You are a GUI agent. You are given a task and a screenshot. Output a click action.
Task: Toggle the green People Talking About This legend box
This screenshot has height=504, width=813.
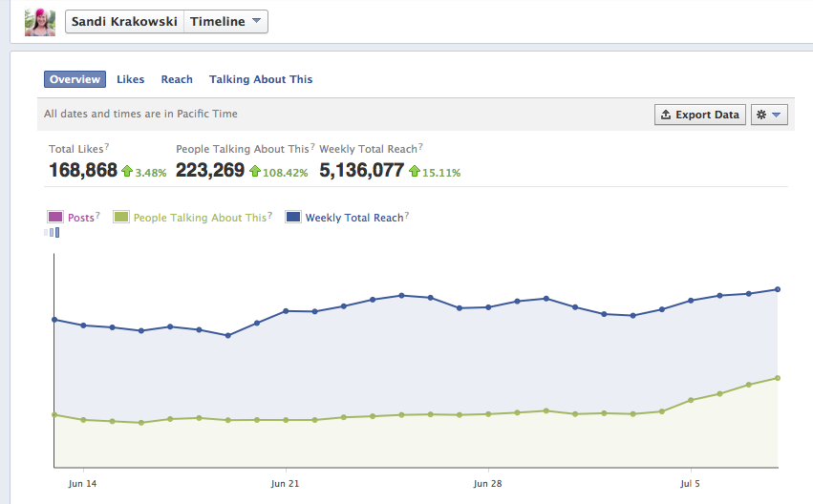tap(120, 218)
